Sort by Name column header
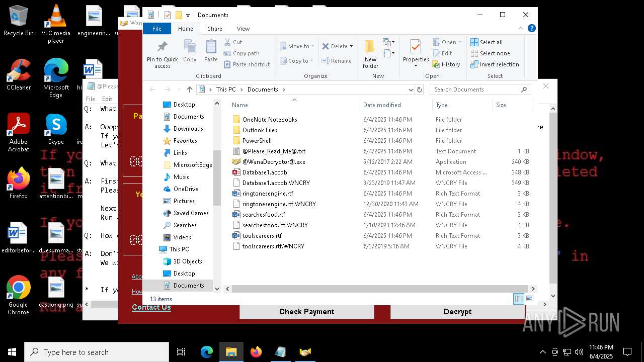 (x=294, y=105)
